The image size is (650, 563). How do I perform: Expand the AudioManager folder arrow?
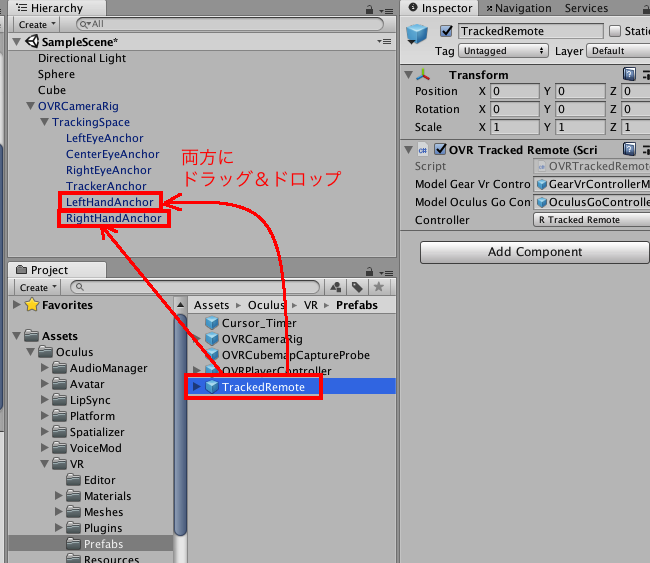point(45,367)
